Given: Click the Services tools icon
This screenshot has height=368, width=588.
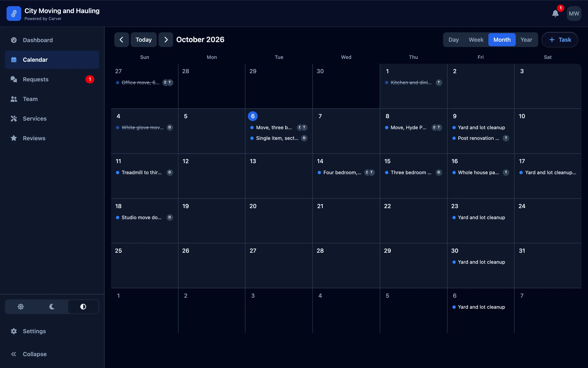Looking at the screenshot, I should tap(14, 119).
